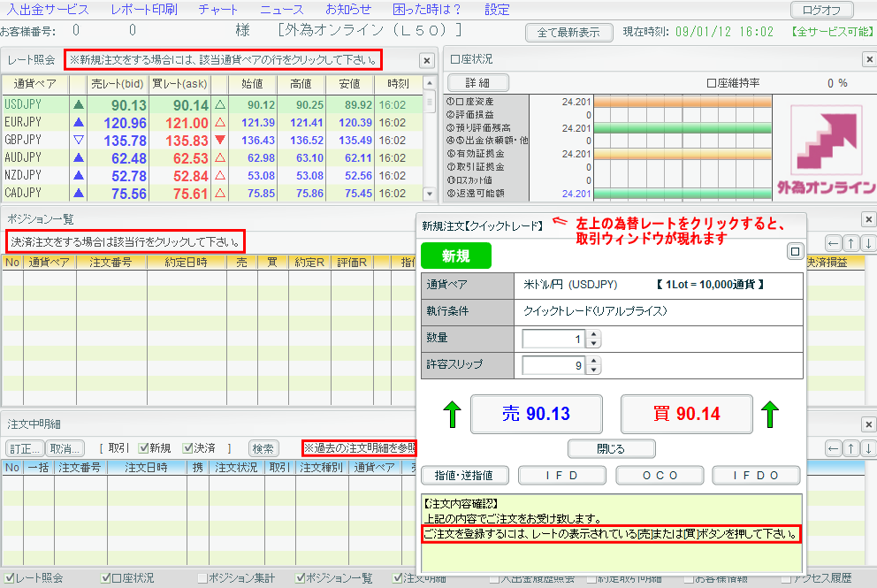This screenshot has height=588, width=877.
Task: Select the 指値・逆指値 order type
Action: [x=464, y=476]
